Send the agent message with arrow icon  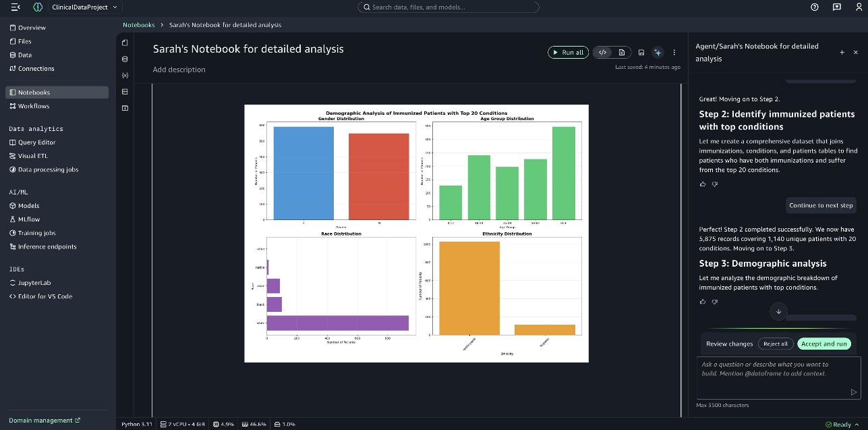point(853,392)
